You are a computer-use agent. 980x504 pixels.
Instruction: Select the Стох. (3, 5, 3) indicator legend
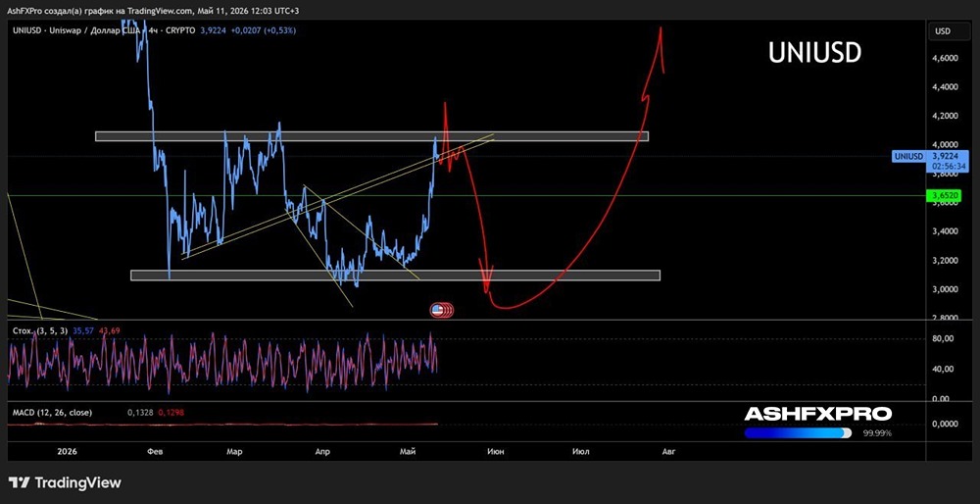(x=39, y=330)
